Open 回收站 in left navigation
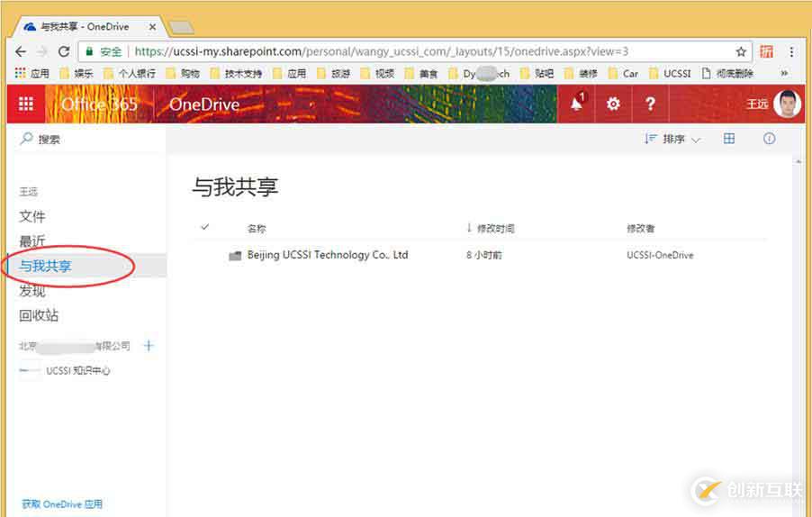This screenshot has height=517, width=812. pyautogui.click(x=39, y=315)
